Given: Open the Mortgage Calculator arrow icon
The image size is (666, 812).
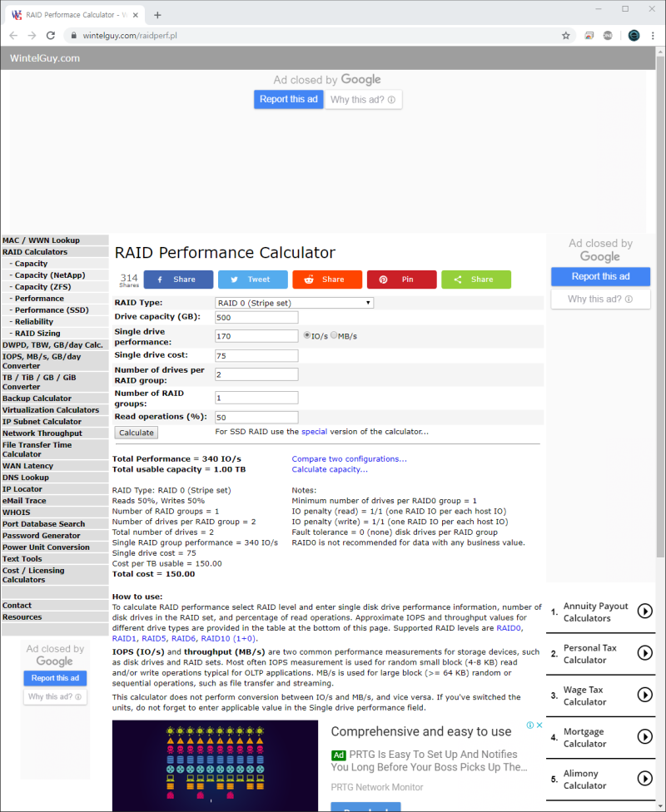Looking at the screenshot, I should 645,736.
